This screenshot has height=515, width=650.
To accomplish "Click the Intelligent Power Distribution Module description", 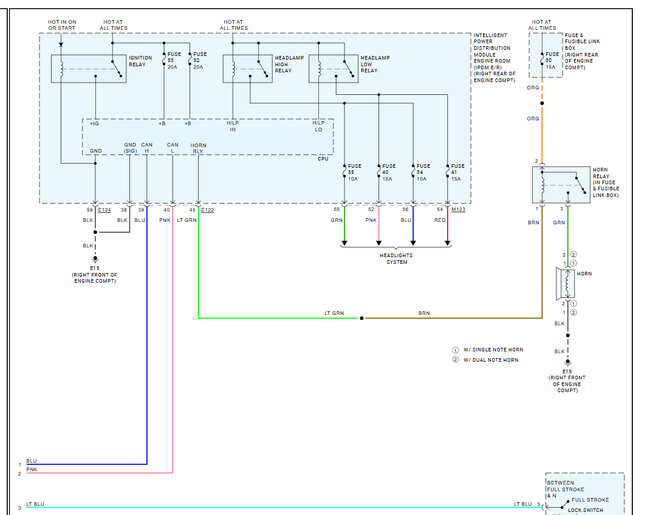I will [x=494, y=58].
